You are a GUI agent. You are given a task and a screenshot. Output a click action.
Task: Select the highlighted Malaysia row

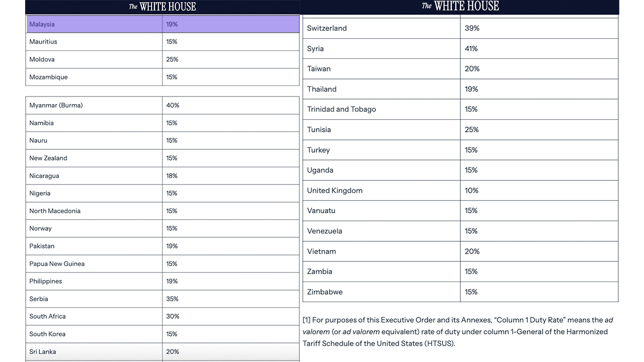[163, 24]
